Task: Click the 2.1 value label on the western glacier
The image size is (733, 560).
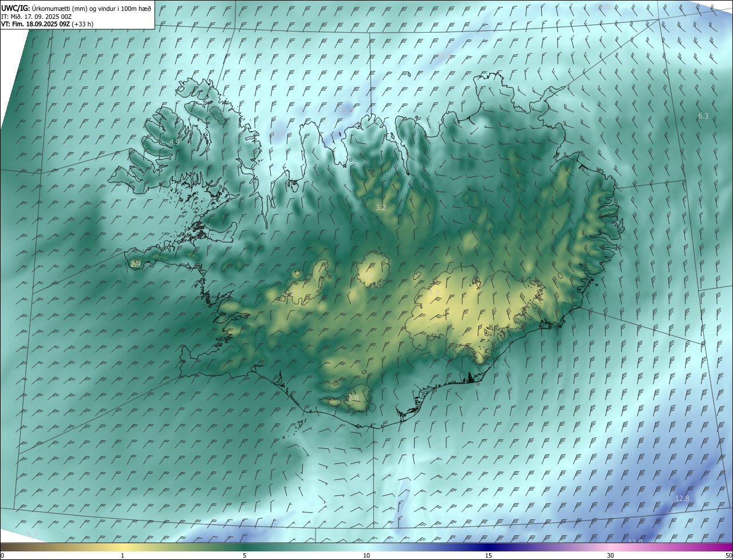Action: pos(296,293)
